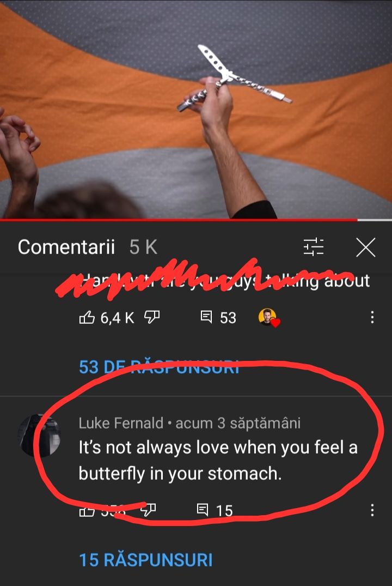Viewport: 392px width, 586px height.
Task: Expand 15 RĂSPUNSURI replies
Action: (146, 560)
